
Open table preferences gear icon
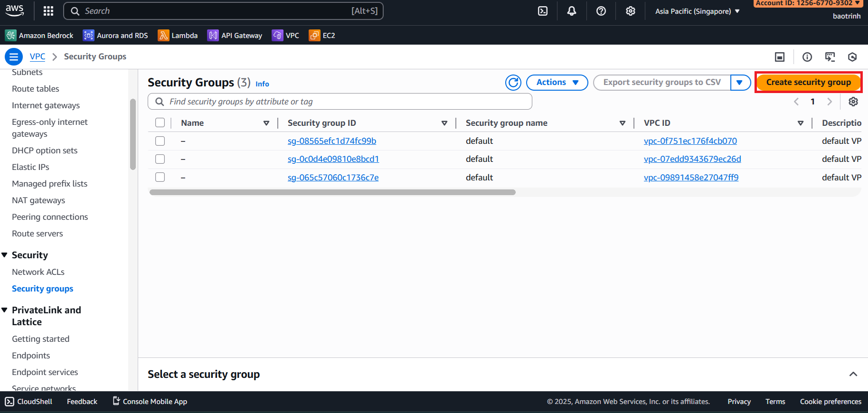[x=853, y=102]
